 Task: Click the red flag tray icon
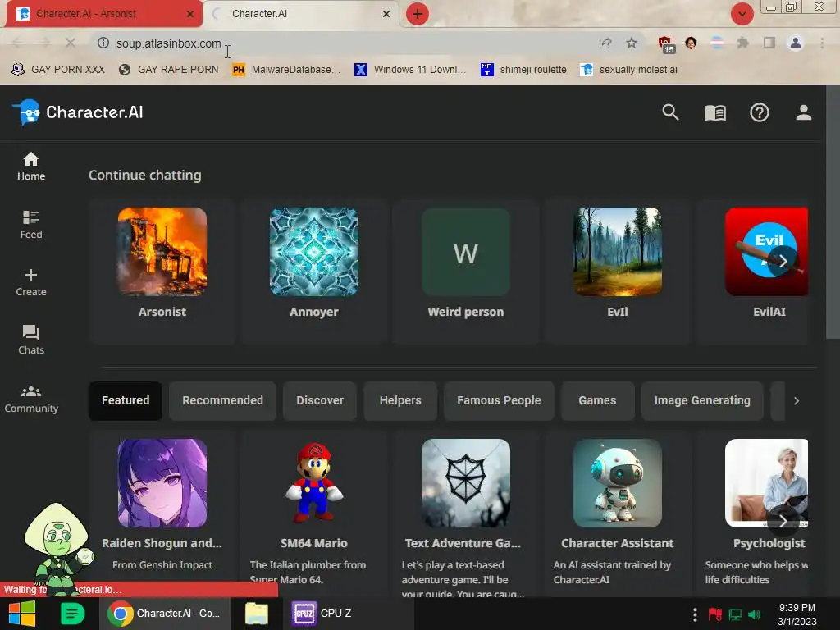tap(714, 614)
